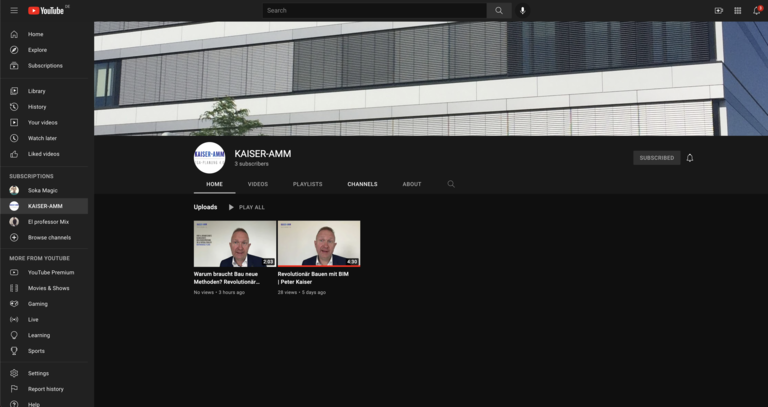Viewport: 768px width, 407px height.
Task: Click the Live broadcast icon
Action: pyautogui.click(x=14, y=319)
